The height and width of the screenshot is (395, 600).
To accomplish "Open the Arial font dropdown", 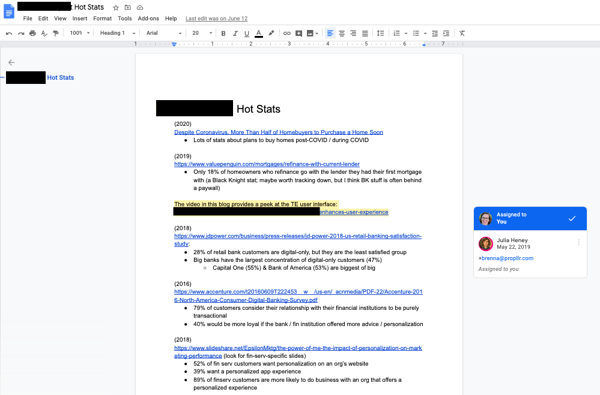I will (x=164, y=33).
